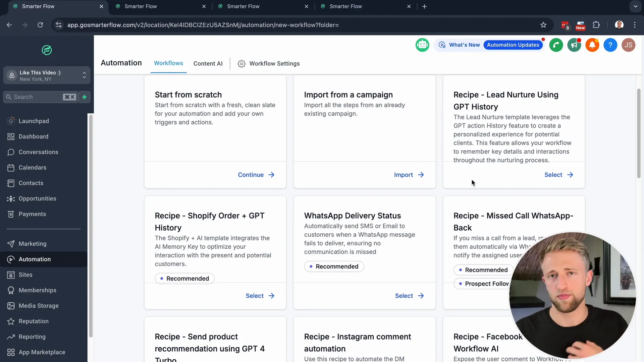Open the browser extensions puzzle icon

pos(596,25)
